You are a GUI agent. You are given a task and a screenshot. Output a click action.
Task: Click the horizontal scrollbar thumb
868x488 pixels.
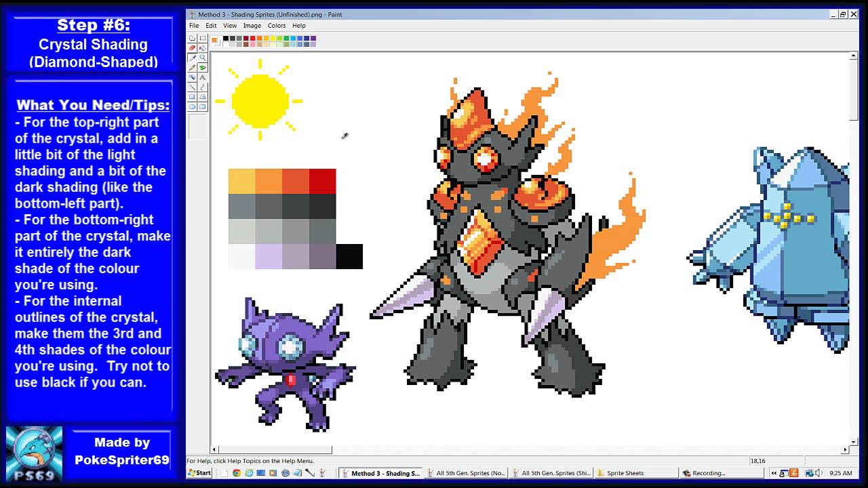point(275,449)
